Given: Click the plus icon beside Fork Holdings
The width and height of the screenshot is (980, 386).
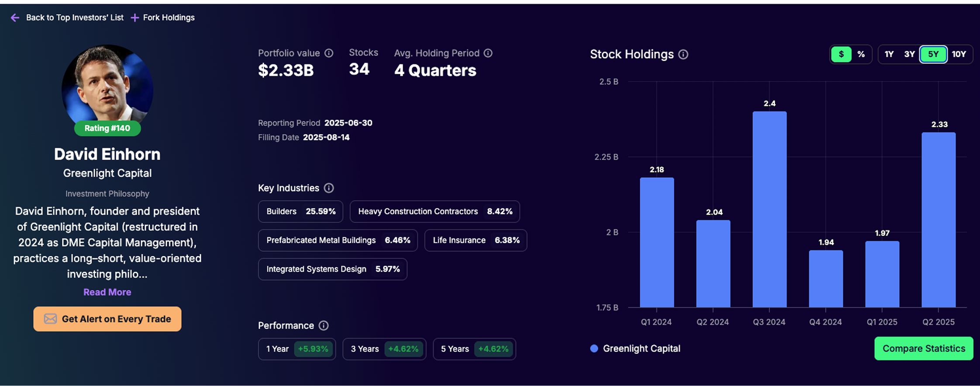Looking at the screenshot, I should tap(135, 17).
